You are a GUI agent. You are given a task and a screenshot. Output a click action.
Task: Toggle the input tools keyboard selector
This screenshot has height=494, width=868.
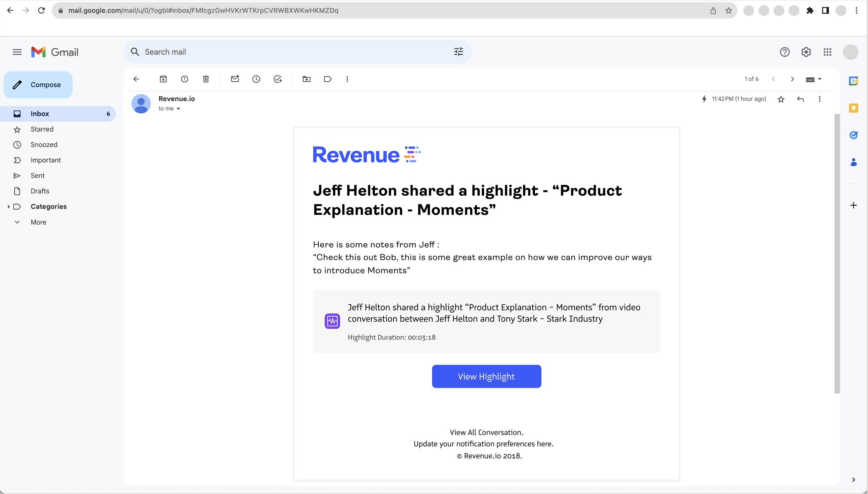click(814, 79)
